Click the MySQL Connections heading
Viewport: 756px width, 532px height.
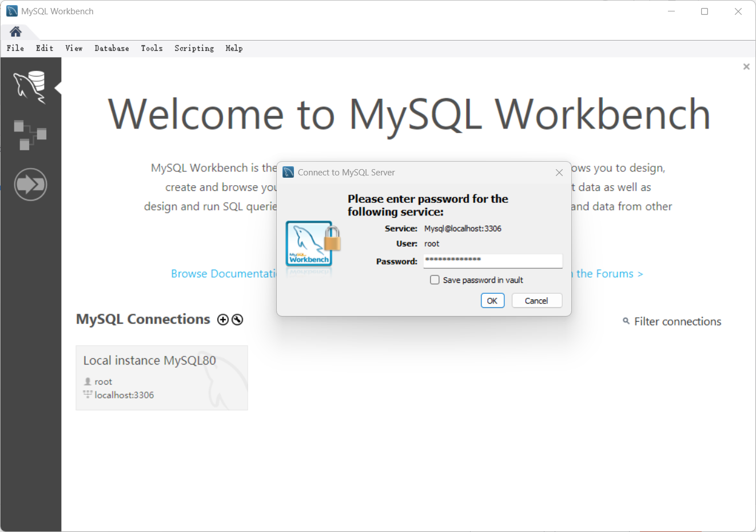143,319
